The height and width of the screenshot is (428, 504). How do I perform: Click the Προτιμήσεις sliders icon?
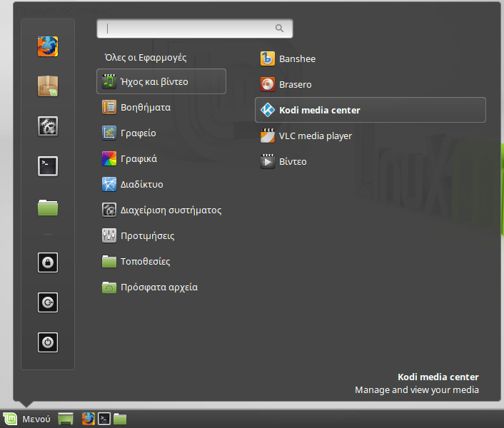coord(109,235)
